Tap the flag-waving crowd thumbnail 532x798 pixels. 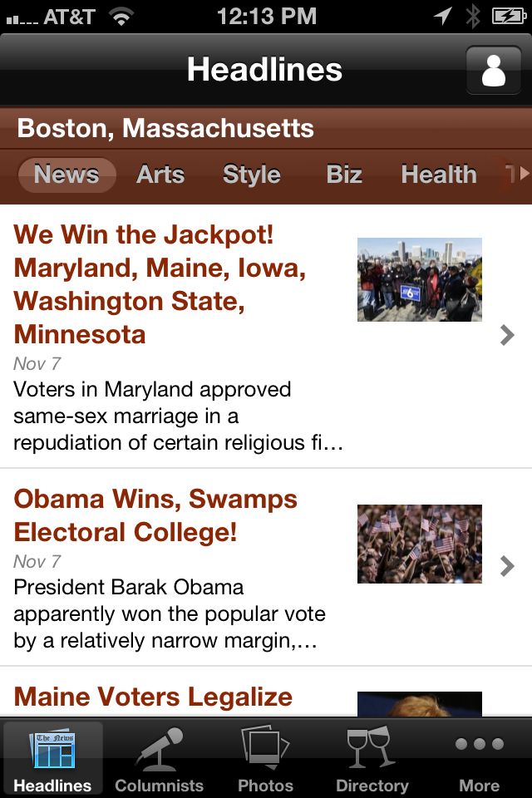(420, 544)
